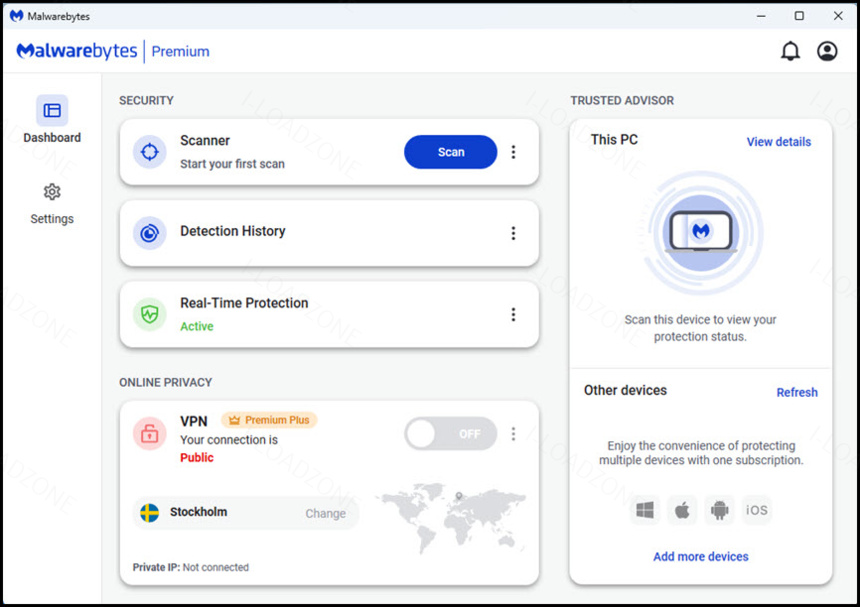Change the Stockholm VPN location

tap(326, 513)
